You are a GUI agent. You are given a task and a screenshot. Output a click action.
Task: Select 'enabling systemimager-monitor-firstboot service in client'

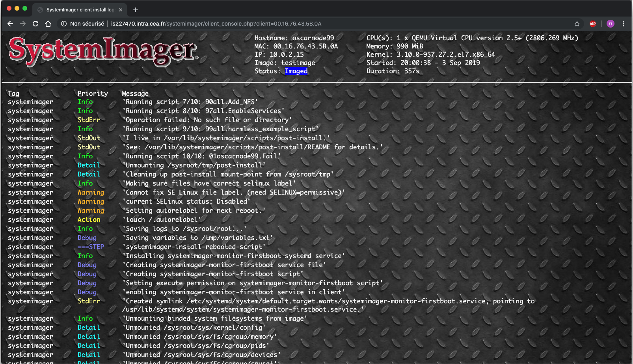(233, 292)
